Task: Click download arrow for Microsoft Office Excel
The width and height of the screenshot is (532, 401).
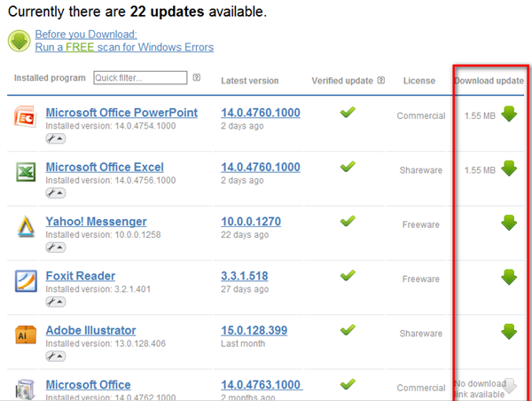Action: (x=509, y=169)
